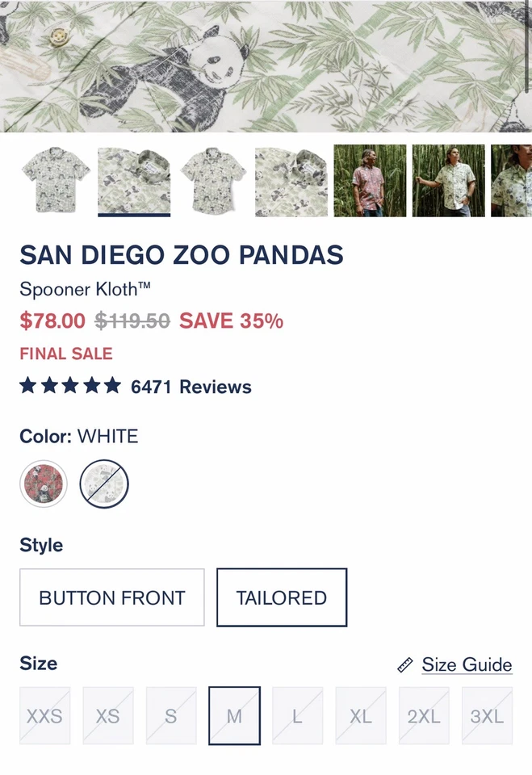Select the TAILORED style option
Viewport: 532px width, 775px height.
pos(282,597)
